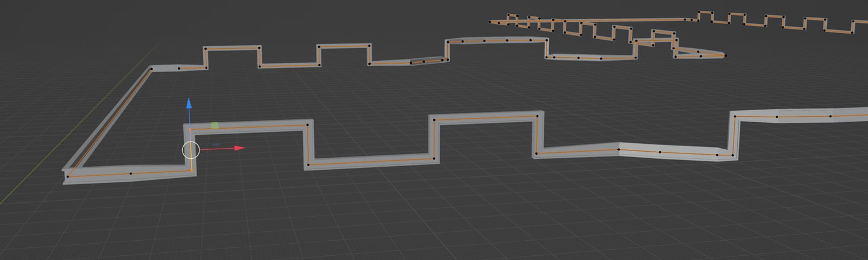The width and height of the screenshot is (868, 260).
Task: Select the green plane handle on the gizmo
Action: coord(215,125)
